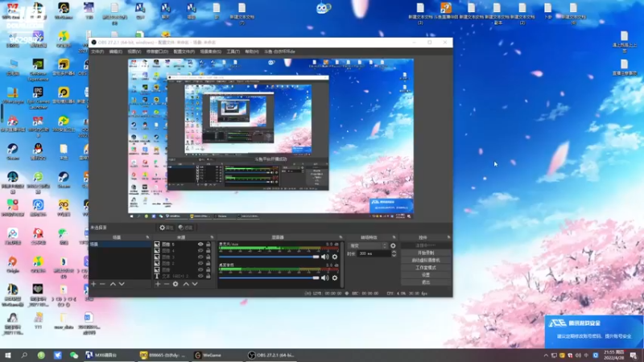Expand hidden system tray icons chevron

point(546,356)
